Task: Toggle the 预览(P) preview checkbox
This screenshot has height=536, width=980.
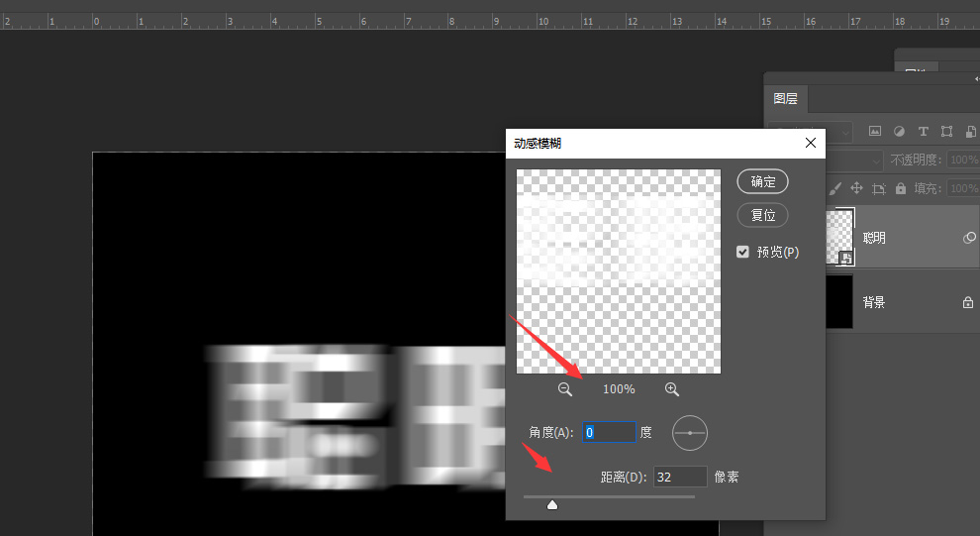Action: coord(742,252)
